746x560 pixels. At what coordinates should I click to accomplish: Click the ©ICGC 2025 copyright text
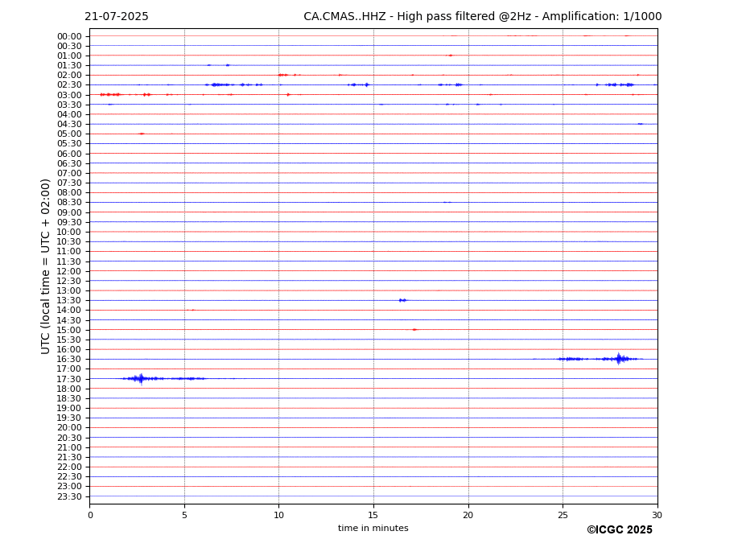620,530
